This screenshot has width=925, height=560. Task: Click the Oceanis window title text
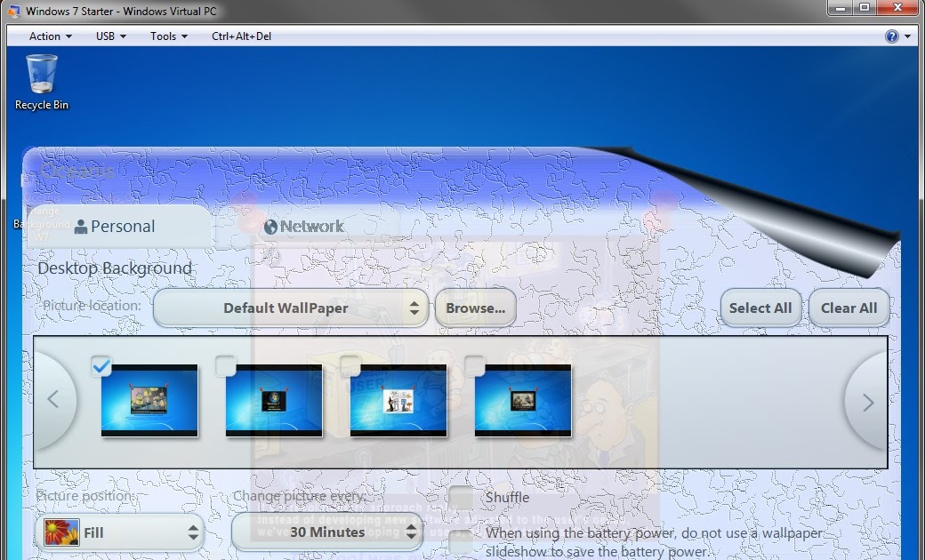coord(77,171)
